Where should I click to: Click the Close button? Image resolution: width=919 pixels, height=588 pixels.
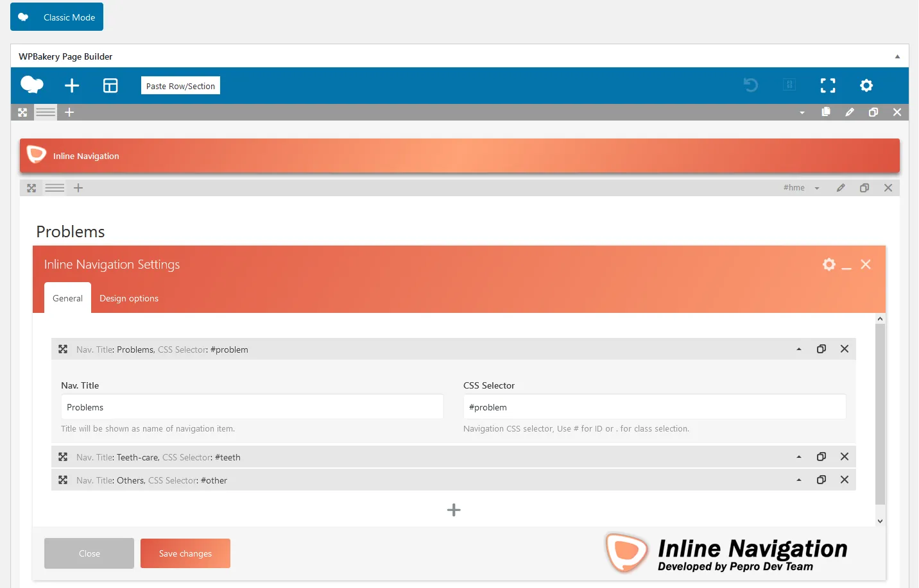(89, 553)
